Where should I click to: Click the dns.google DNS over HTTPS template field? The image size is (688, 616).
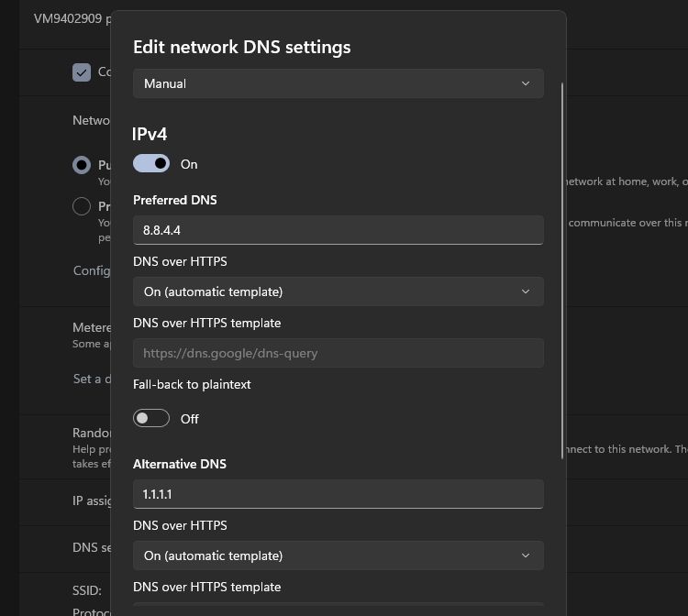pyautogui.click(x=337, y=353)
